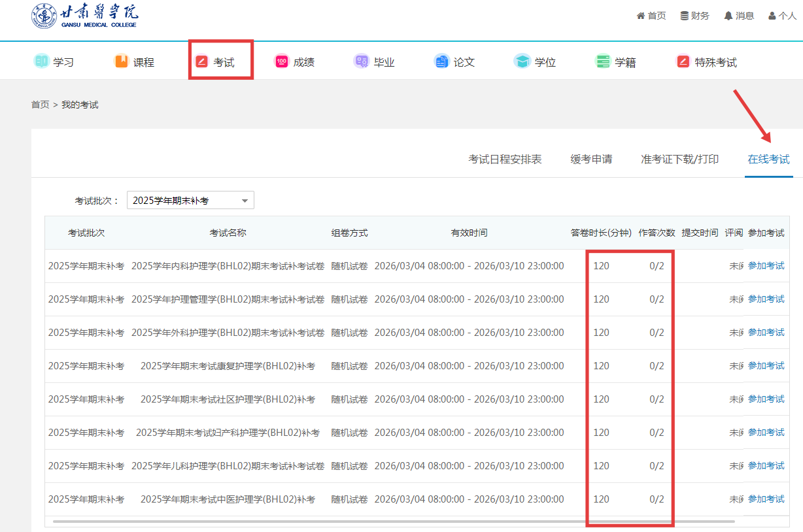Open the 缓考申请 tab
This screenshot has height=532, width=803.
point(591,159)
